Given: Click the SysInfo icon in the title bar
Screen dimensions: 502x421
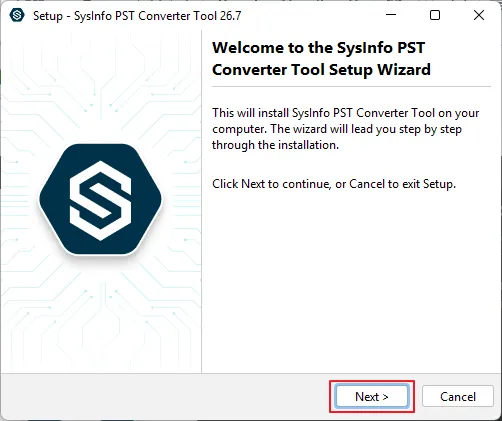Looking at the screenshot, I should point(17,15).
